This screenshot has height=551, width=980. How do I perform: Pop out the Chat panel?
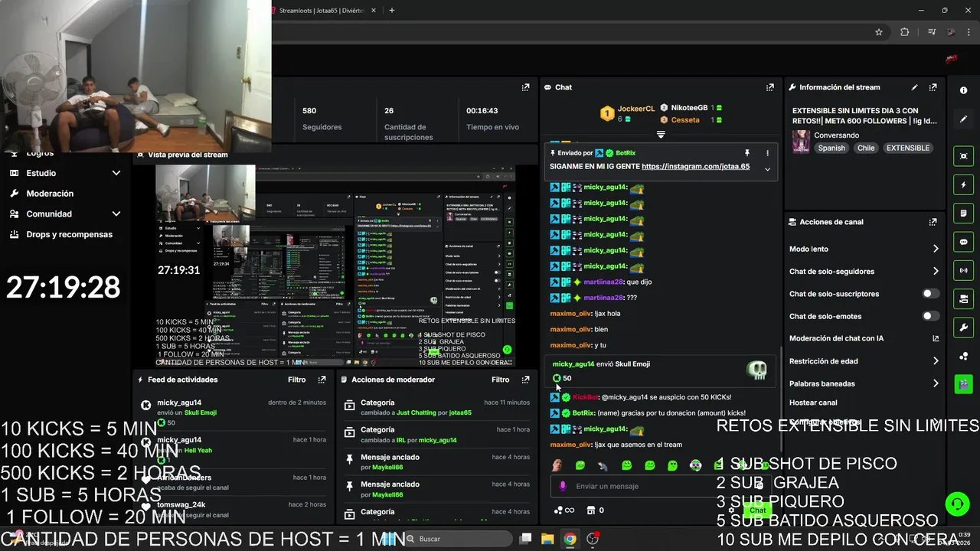(x=769, y=87)
